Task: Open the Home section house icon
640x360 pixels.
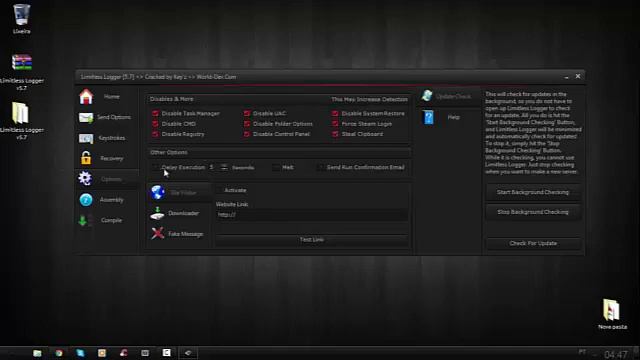Action: [x=86, y=97]
